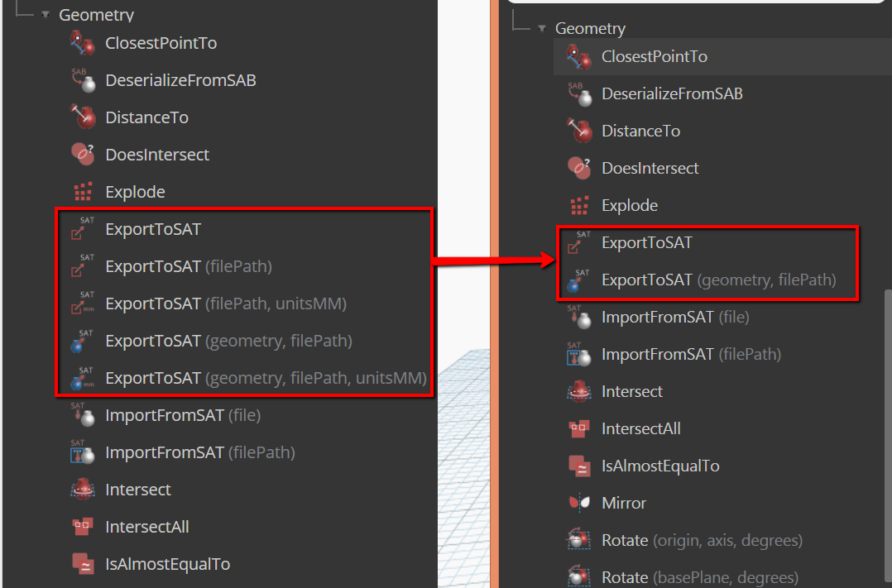
Task: Click the IsAlmostEqualTo icon in right panel
Action: coord(579,466)
